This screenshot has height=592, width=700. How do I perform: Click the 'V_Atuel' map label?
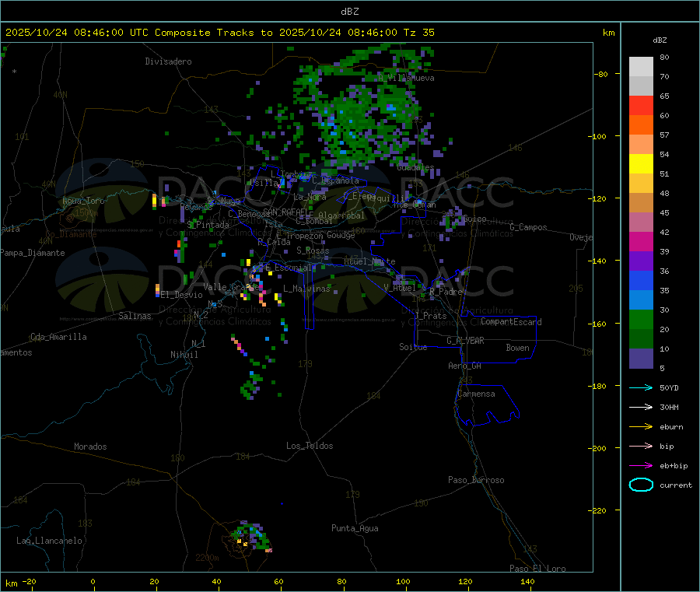point(400,288)
